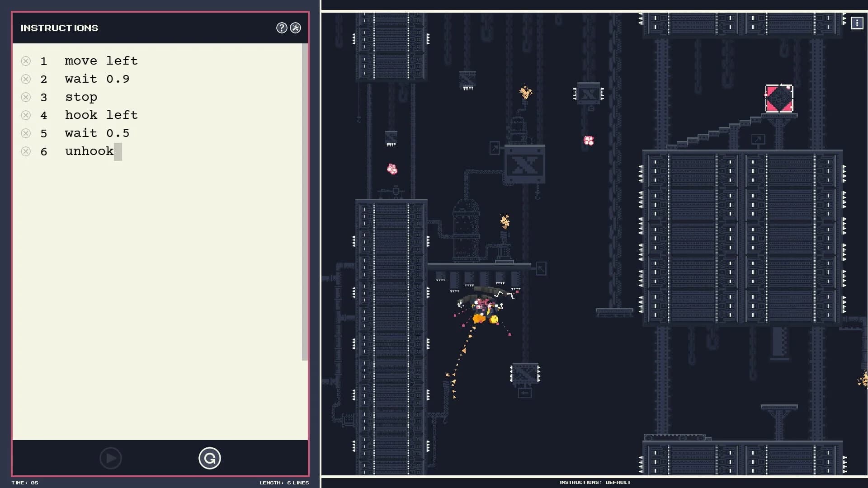Click the 'hook left' instruction text
This screenshot has width=868, height=488.
coord(101,115)
